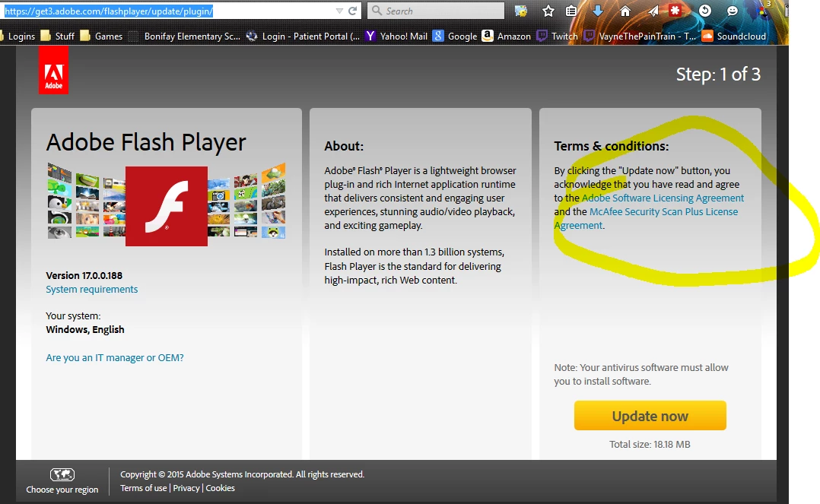Focus the browser Search box

(436, 11)
